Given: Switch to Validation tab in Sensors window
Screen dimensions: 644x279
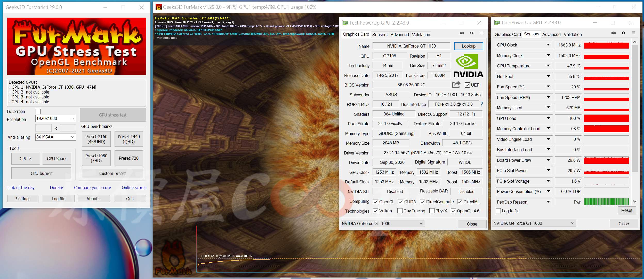Looking at the screenshot, I should pyautogui.click(x=573, y=34).
